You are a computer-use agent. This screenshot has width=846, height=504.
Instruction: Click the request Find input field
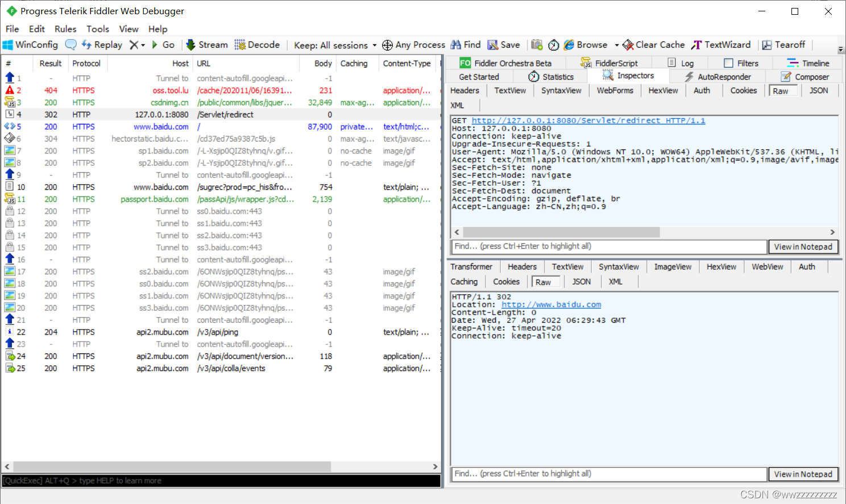609,247
